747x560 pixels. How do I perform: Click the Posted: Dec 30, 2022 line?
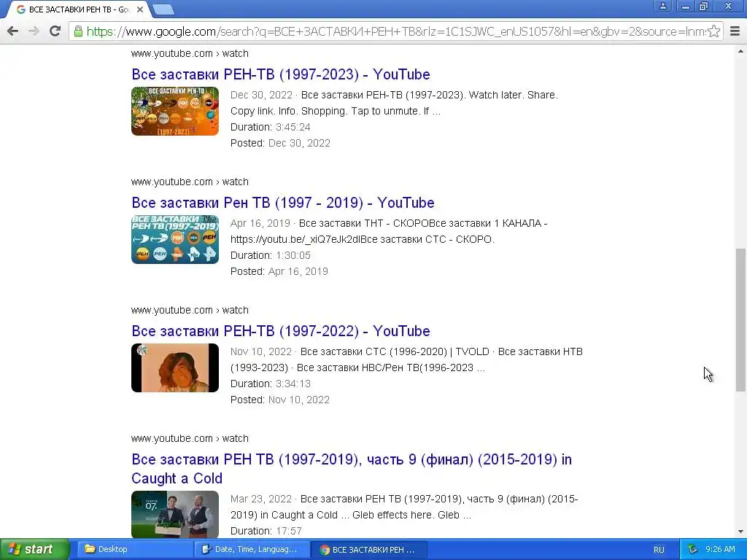click(280, 143)
